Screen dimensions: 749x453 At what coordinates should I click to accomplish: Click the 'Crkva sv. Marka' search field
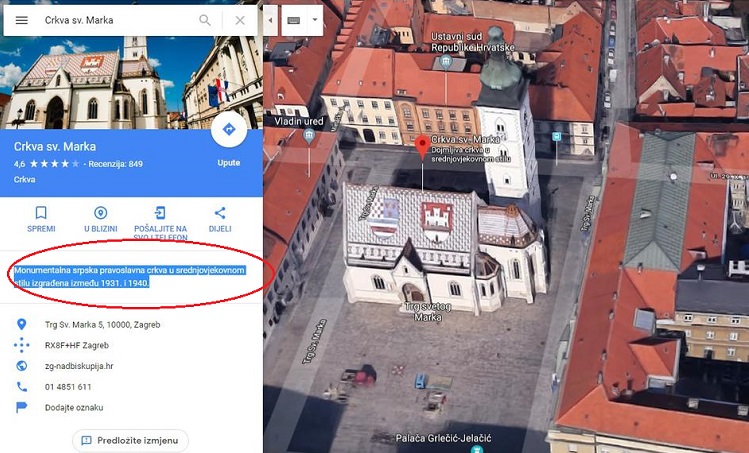117,20
